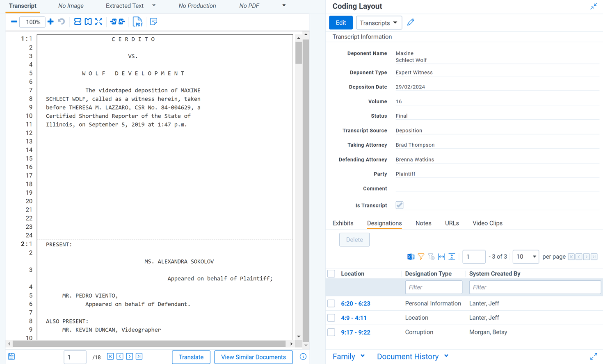Collapse row height icon in designations toolbar
This screenshot has width=603, height=364.
[x=452, y=257]
